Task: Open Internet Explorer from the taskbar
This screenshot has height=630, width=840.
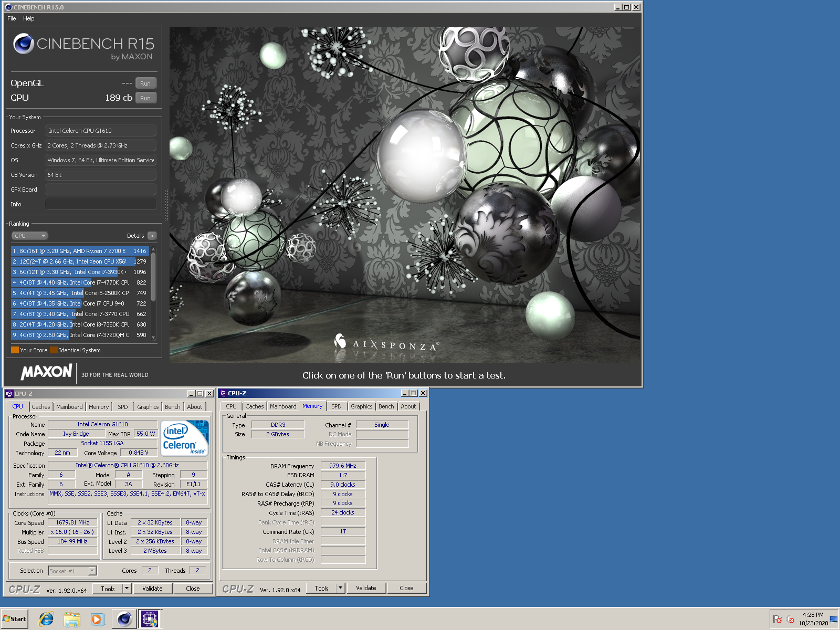Action: coord(46,619)
